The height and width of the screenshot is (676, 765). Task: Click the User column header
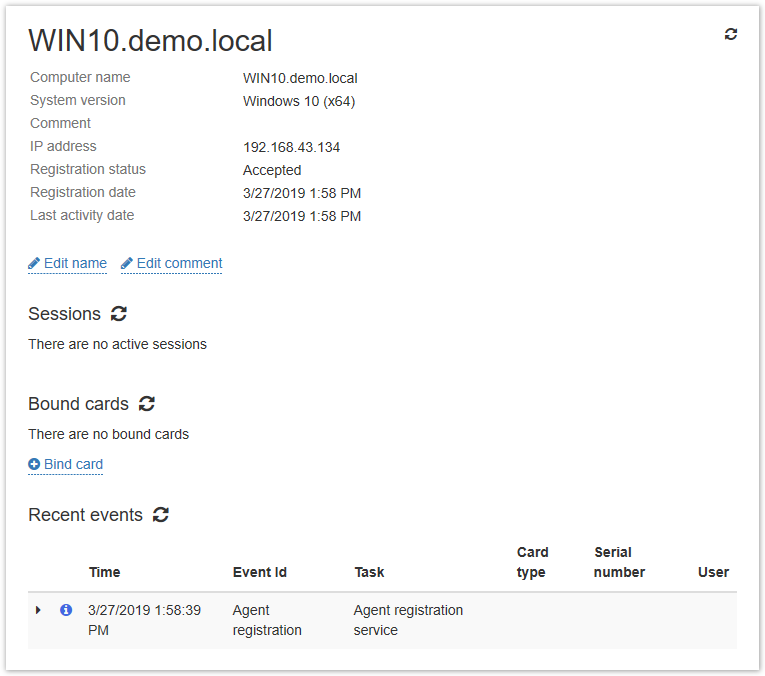click(713, 573)
